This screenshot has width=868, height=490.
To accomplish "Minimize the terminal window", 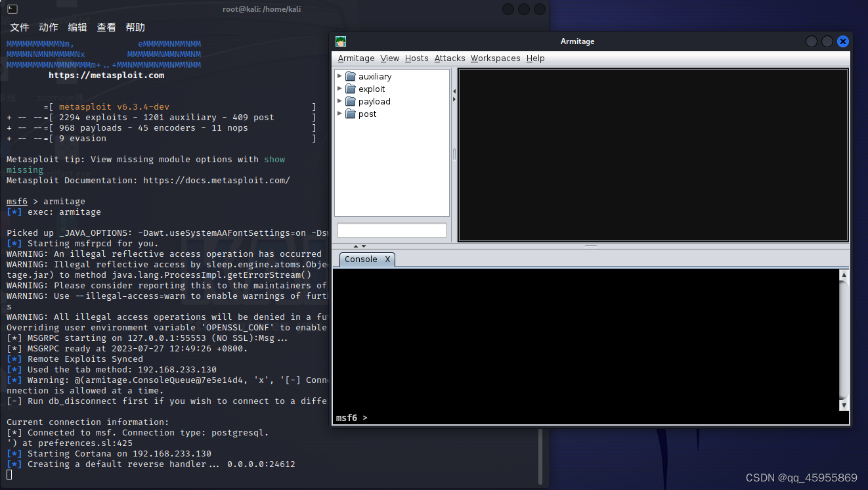I will [508, 9].
